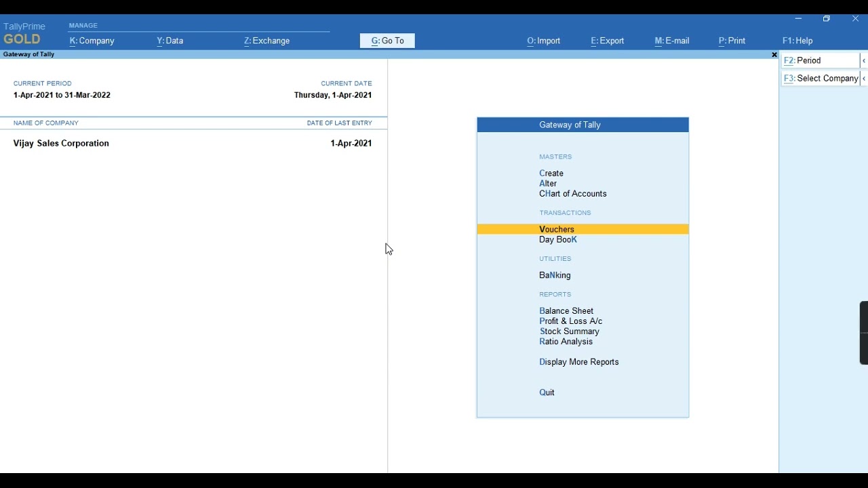Click the last entry date beside Vijay Sales Corporation

[x=351, y=144]
